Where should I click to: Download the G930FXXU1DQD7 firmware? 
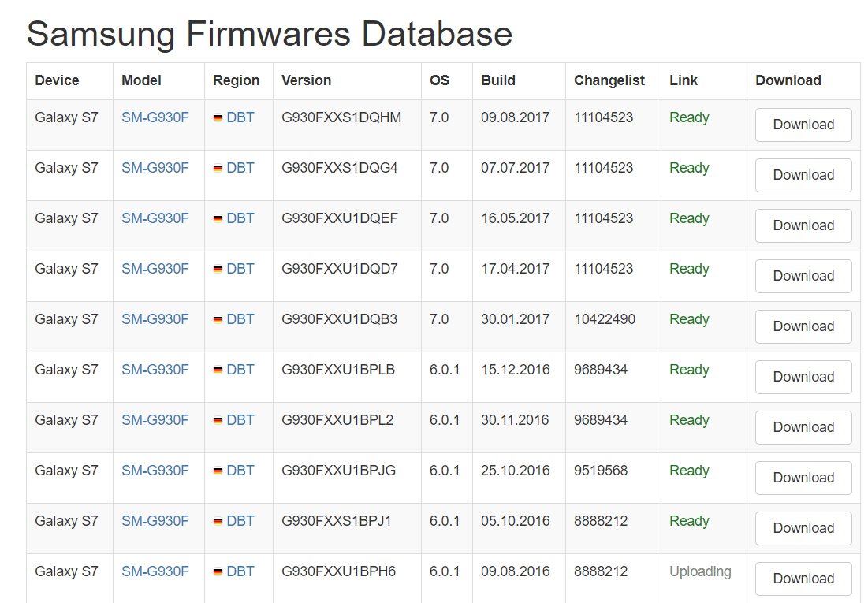(x=803, y=276)
